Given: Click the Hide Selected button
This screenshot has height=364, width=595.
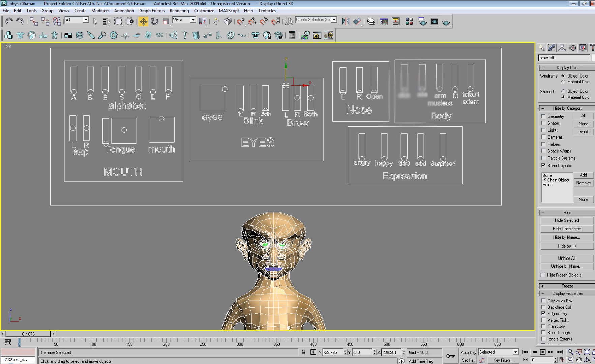Looking at the screenshot, I should pos(567,220).
